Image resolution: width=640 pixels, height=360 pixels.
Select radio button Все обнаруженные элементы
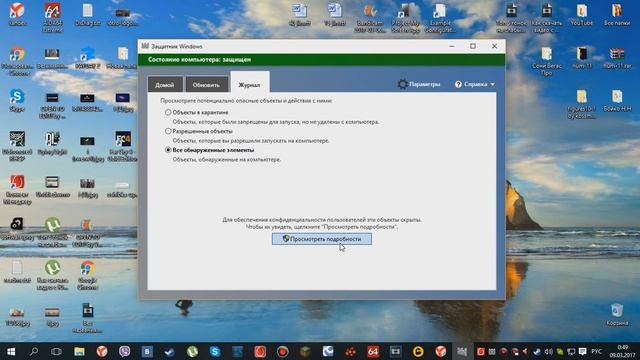[x=168, y=150]
